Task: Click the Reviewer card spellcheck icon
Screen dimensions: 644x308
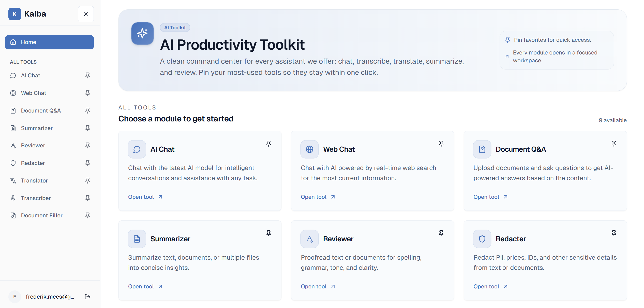Action: tap(309, 239)
